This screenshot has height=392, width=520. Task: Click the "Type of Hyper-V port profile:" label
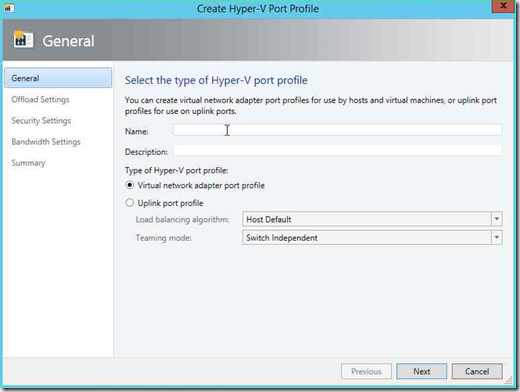[x=176, y=170]
